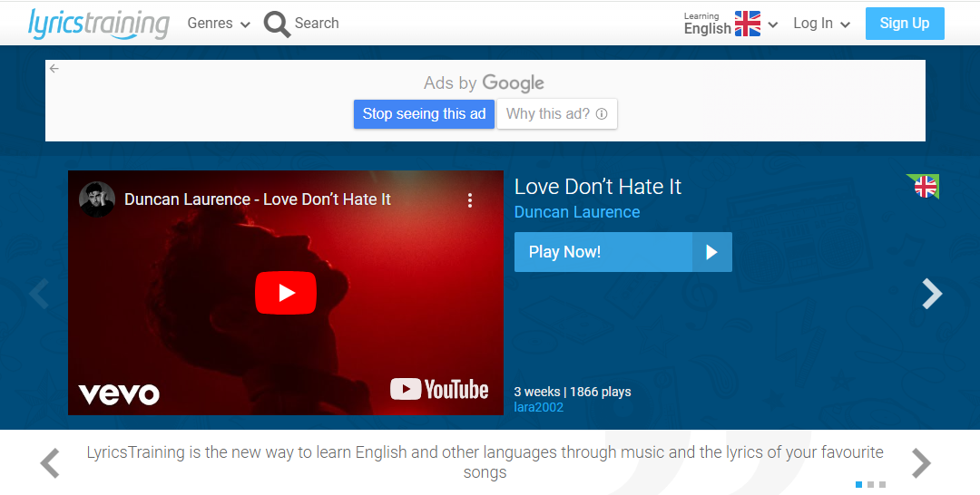Screen dimensions: 980x495
Task: Select the third slide indicator dot
Action: point(882,484)
